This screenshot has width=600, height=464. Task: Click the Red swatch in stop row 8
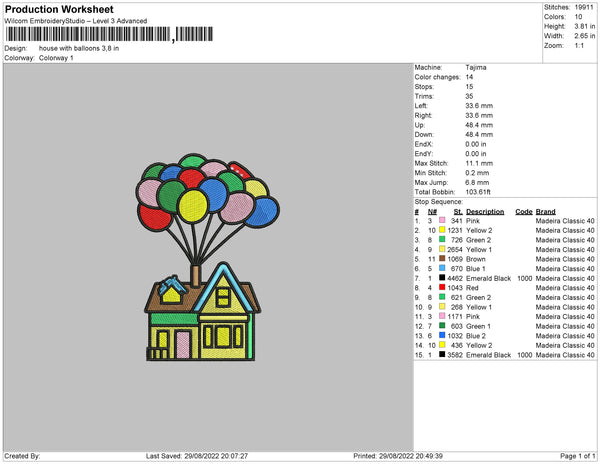pyautogui.click(x=442, y=287)
